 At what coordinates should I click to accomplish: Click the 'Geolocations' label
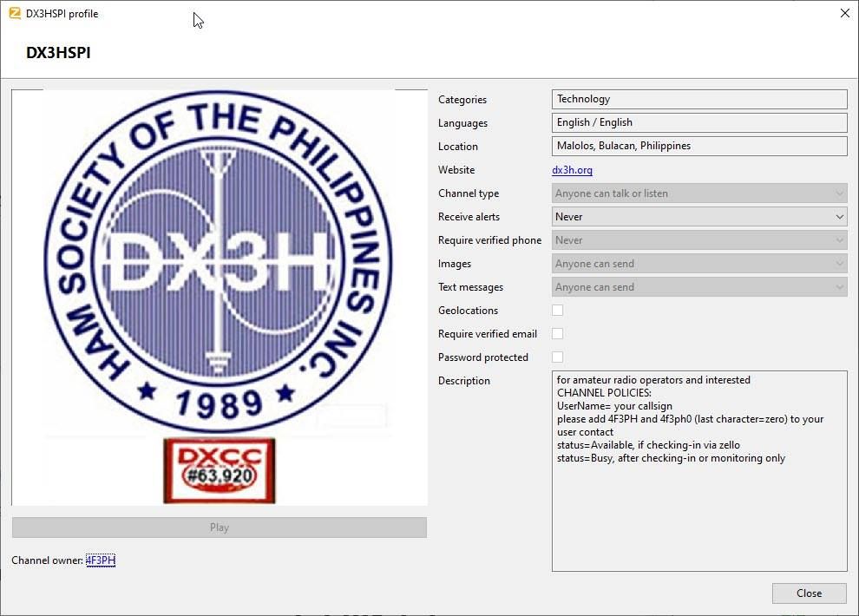click(468, 311)
